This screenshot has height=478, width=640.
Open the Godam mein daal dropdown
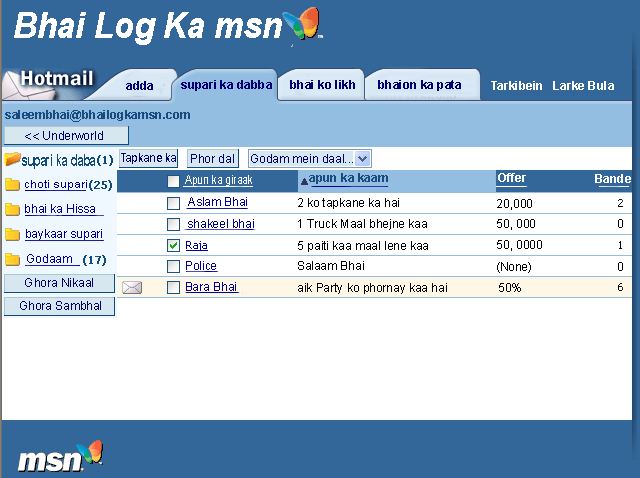point(362,158)
